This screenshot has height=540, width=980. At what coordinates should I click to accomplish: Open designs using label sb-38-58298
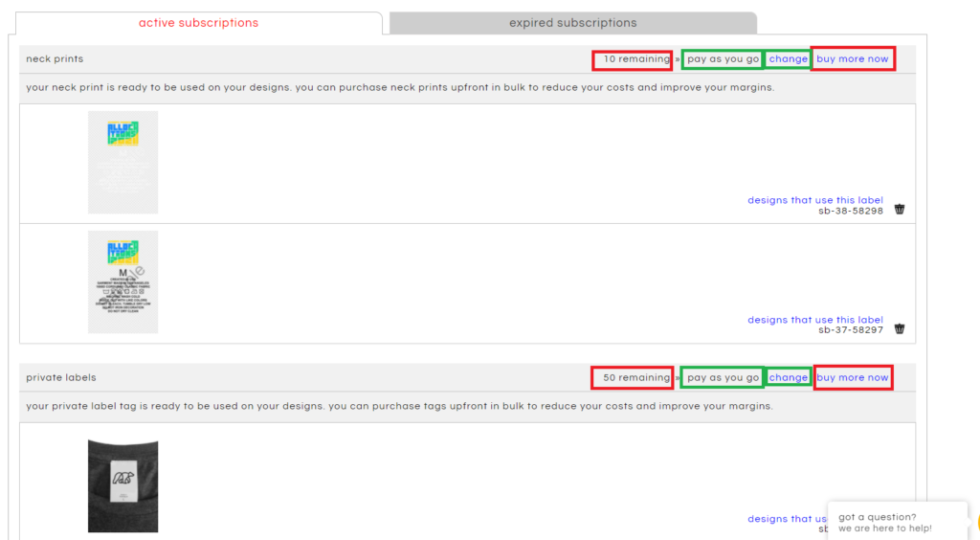[x=814, y=200]
